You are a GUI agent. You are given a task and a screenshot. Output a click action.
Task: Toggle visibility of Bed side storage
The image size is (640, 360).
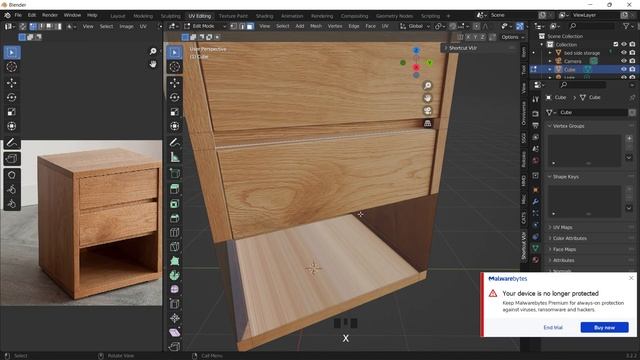coord(624,53)
